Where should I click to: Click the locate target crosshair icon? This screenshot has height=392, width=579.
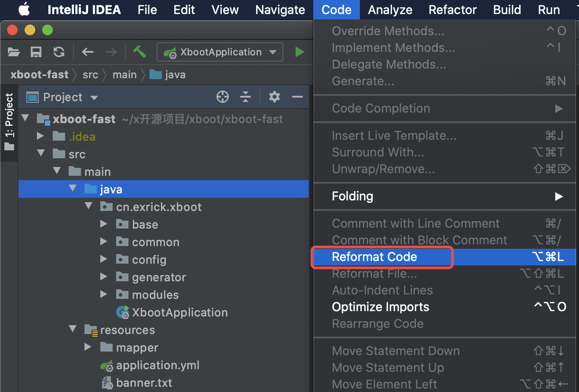[223, 97]
